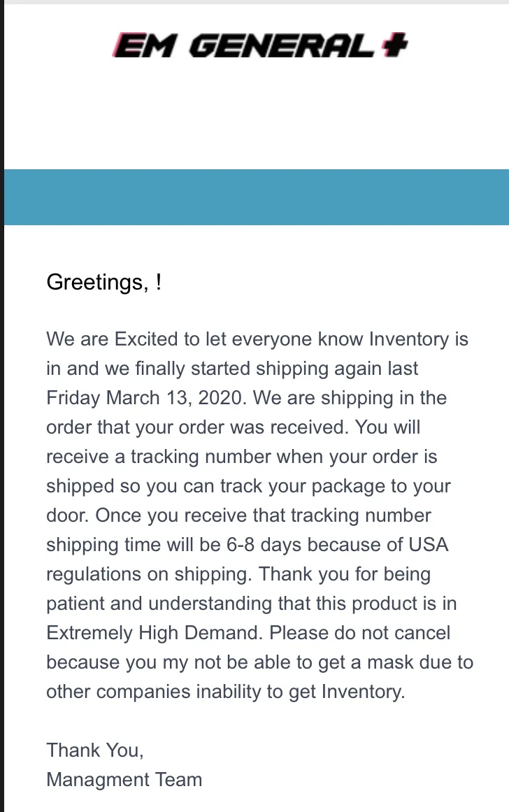Click the "Greetings, !" heading

tap(104, 283)
